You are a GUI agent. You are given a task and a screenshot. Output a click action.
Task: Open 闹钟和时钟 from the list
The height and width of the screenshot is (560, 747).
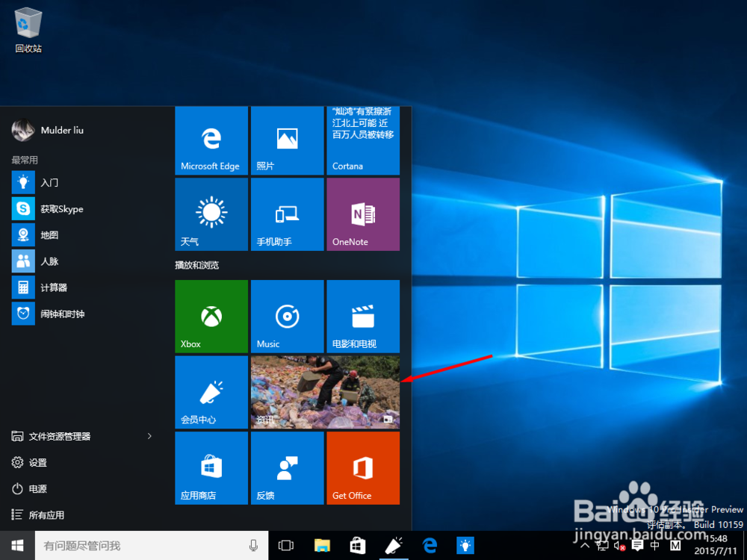click(x=86, y=314)
